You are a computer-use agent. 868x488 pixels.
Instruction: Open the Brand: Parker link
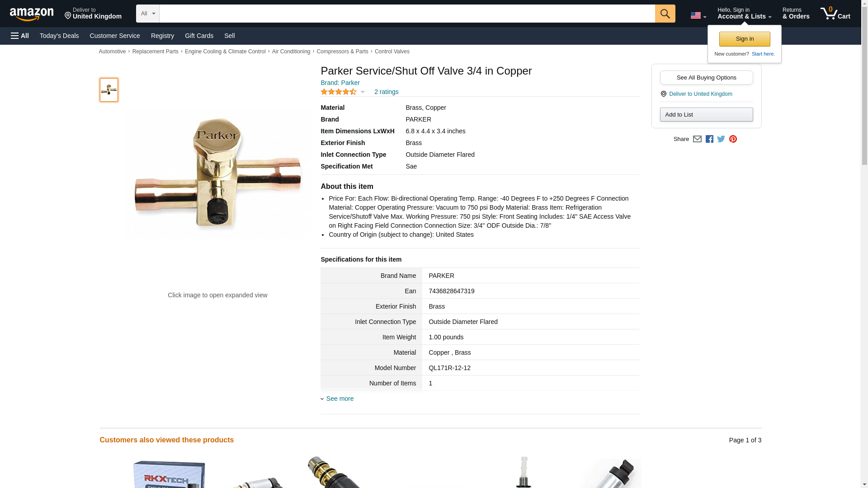click(340, 83)
